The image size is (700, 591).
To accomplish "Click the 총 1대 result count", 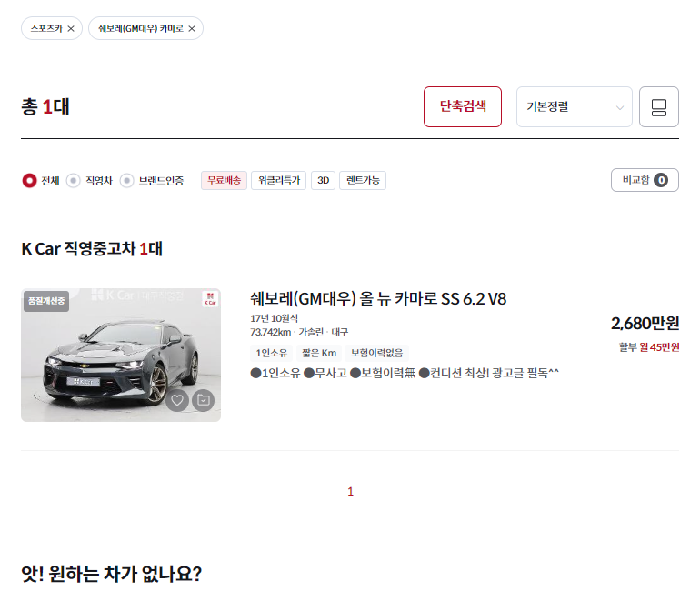I will [45, 106].
